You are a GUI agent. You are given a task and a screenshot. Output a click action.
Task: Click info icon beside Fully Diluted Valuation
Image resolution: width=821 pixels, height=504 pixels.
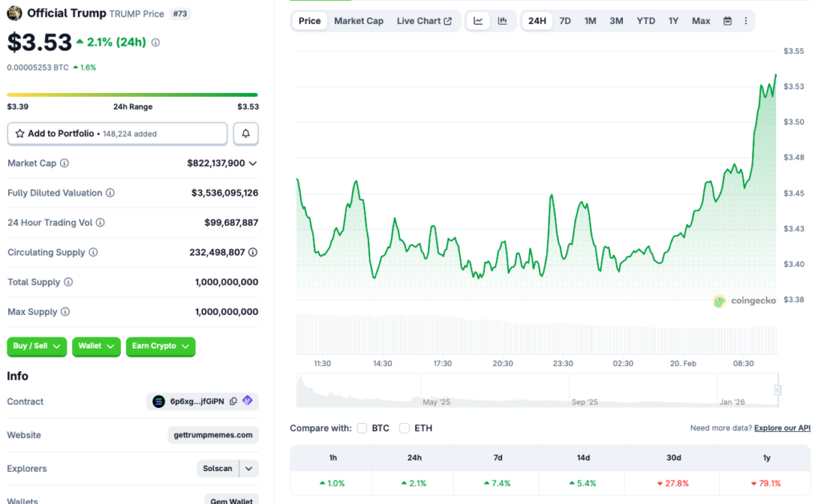click(x=110, y=193)
